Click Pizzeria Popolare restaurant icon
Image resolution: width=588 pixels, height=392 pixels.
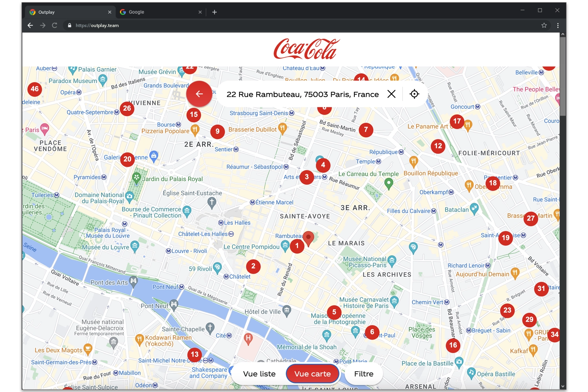coord(195,130)
